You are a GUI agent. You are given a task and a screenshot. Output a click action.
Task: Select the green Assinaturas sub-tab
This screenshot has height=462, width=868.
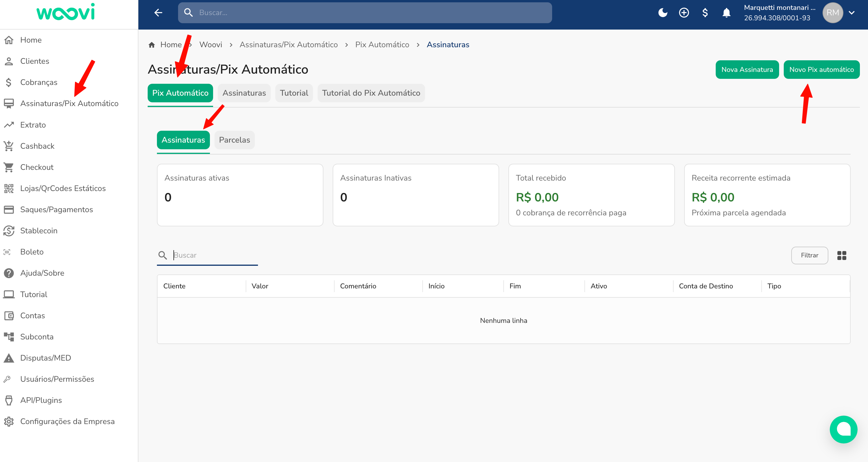click(x=183, y=140)
